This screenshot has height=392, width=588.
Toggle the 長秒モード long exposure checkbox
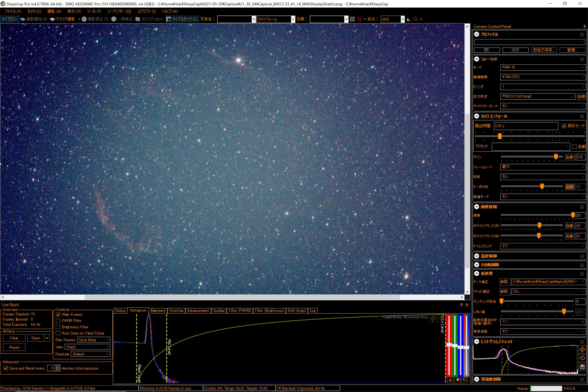[x=564, y=126]
